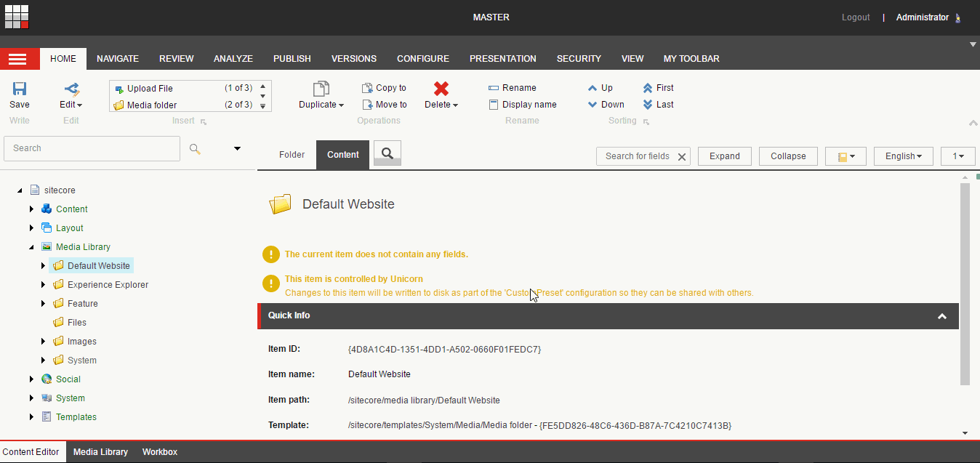Click the red Delete X icon
The height and width of the screenshot is (463, 980).
441,89
